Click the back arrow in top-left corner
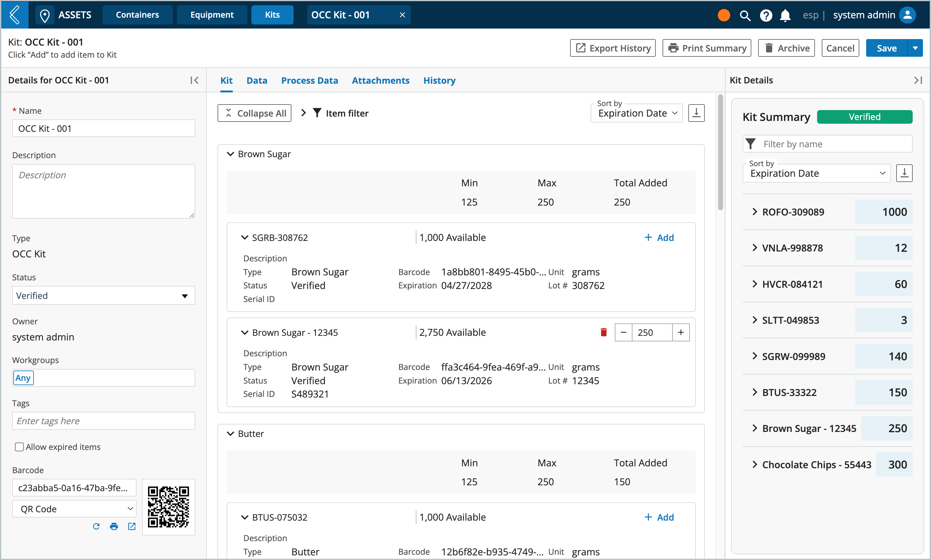Screen dimensions: 931x560 pos(14,15)
